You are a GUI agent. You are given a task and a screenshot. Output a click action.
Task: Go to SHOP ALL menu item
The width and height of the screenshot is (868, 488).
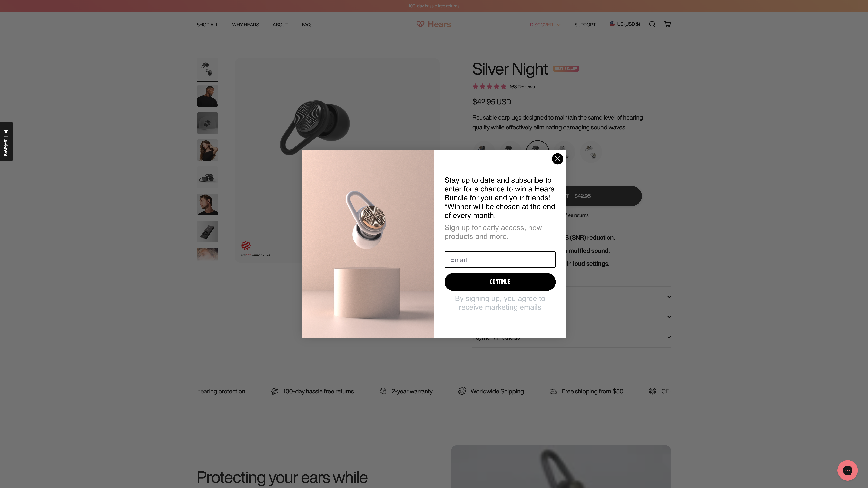tap(207, 25)
